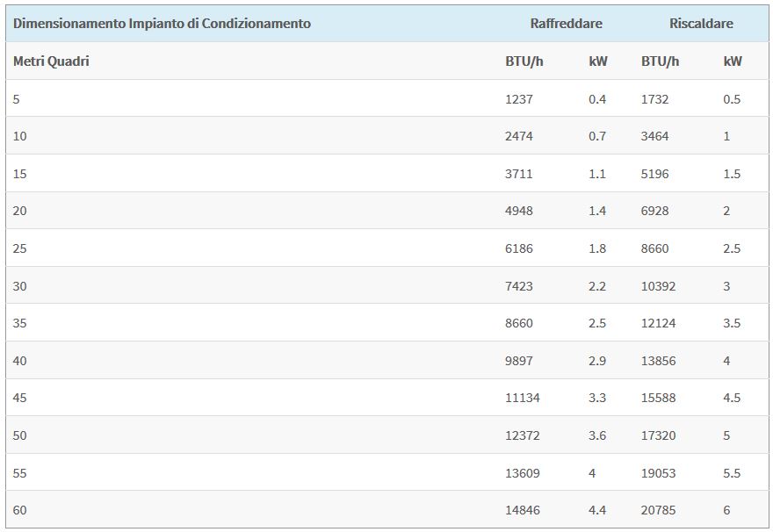Select the Riscaldare column group header
This screenshot has width=773, height=532.
click(x=701, y=24)
